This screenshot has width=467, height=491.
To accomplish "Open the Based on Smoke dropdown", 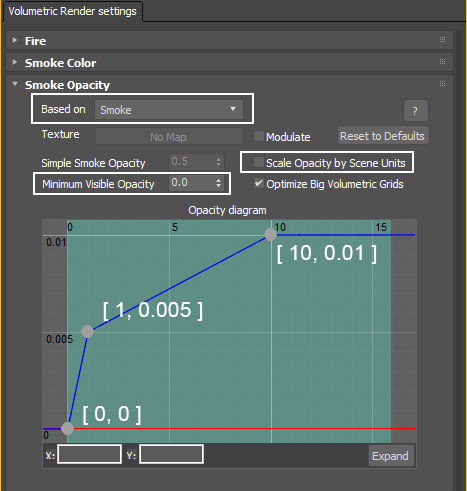I will [169, 109].
